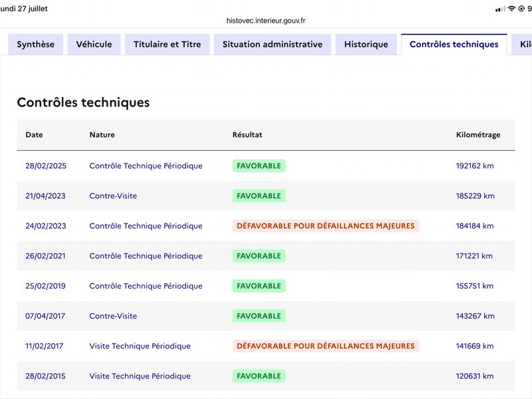Viewport: 532px width, 399px height.
Task: Click Contrôle Technique Périodique on 26/02/2021 row
Action: [146, 256]
